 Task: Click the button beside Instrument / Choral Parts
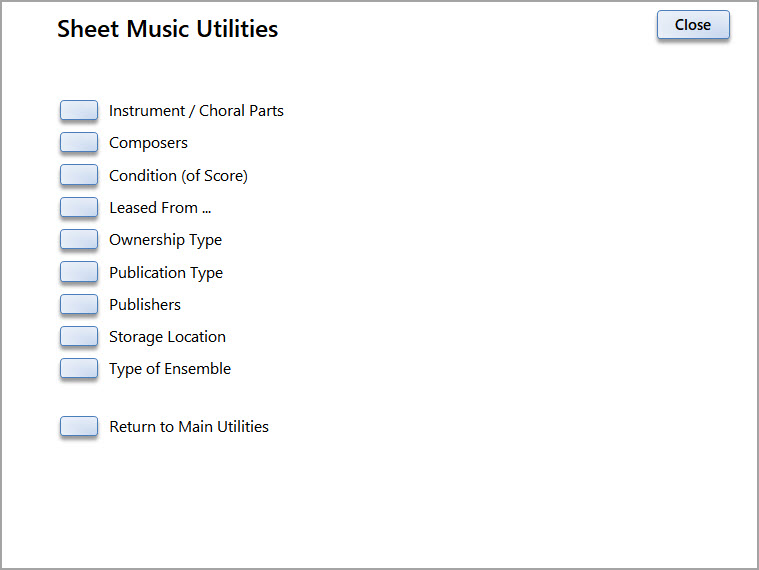coord(79,111)
